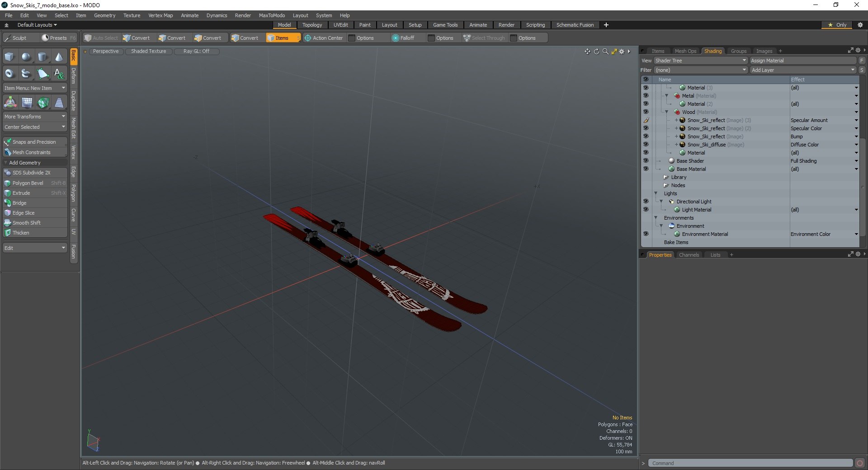Toggle visibility of Wood material group
The width and height of the screenshot is (868, 470).
click(646, 112)
